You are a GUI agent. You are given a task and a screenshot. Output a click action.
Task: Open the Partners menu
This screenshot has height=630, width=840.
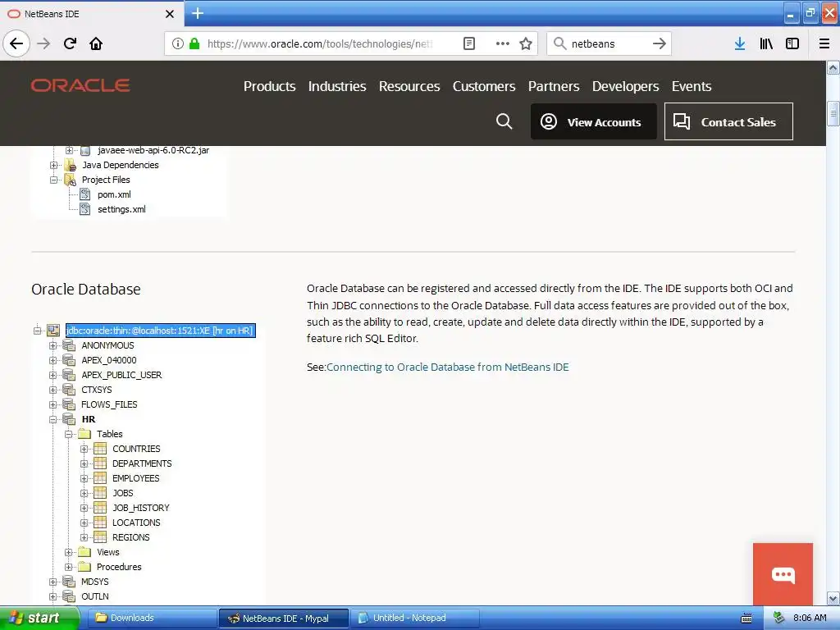click(554, 86)
